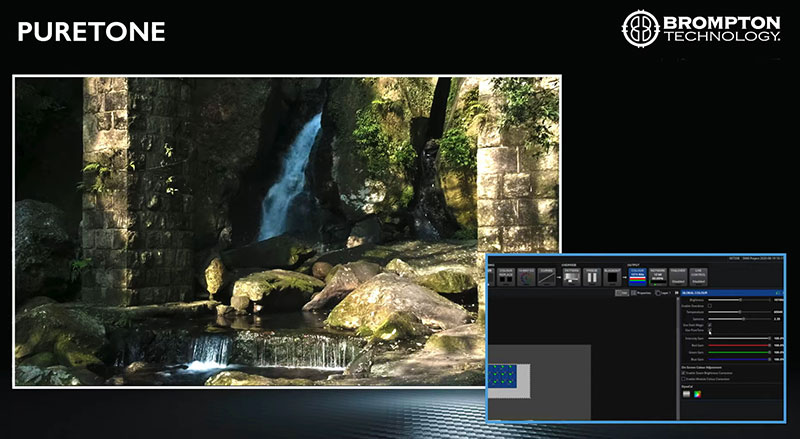Image resolution: width=800 pixels, height=439 pixels.
Task: Open the Network output block
Action: tap(658, 277)
